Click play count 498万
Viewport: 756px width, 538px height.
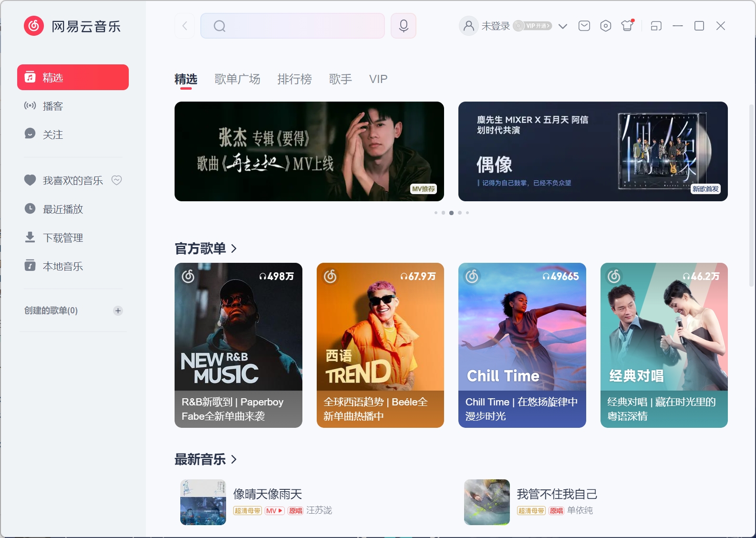[277, 276]
